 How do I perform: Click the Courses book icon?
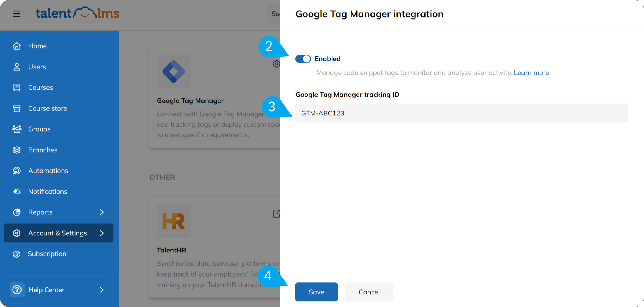coord(17,88)
